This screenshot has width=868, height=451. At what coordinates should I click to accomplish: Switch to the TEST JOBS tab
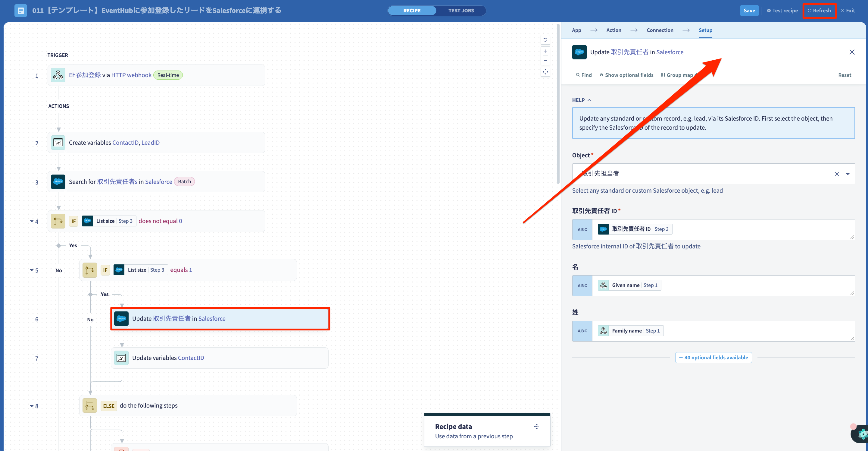[x=461, y=11]
